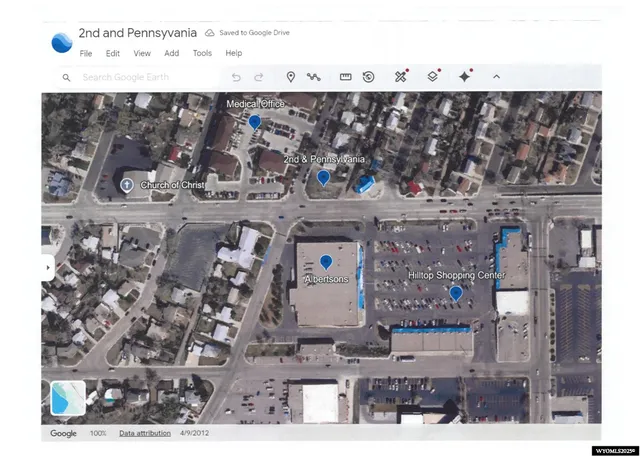Open the Tools menu
Viewport: 640px width, 456px height.
coord(202,53)
